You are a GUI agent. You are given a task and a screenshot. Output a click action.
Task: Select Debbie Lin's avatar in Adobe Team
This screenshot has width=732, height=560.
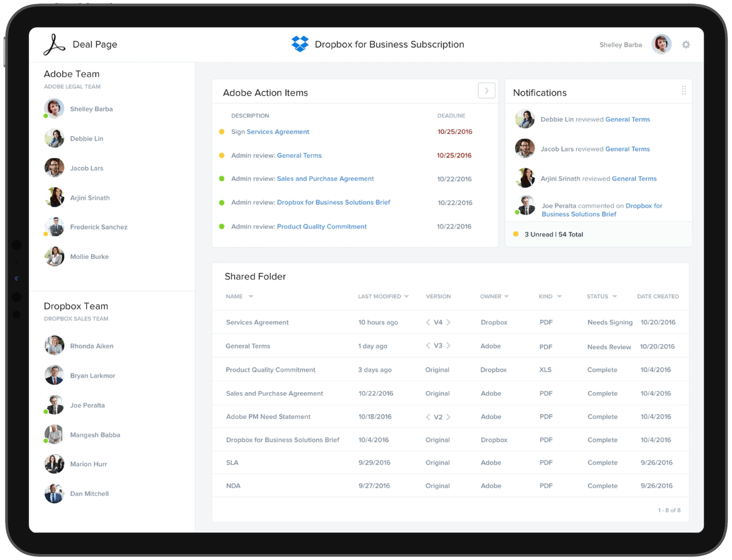(x=54, y=138)
